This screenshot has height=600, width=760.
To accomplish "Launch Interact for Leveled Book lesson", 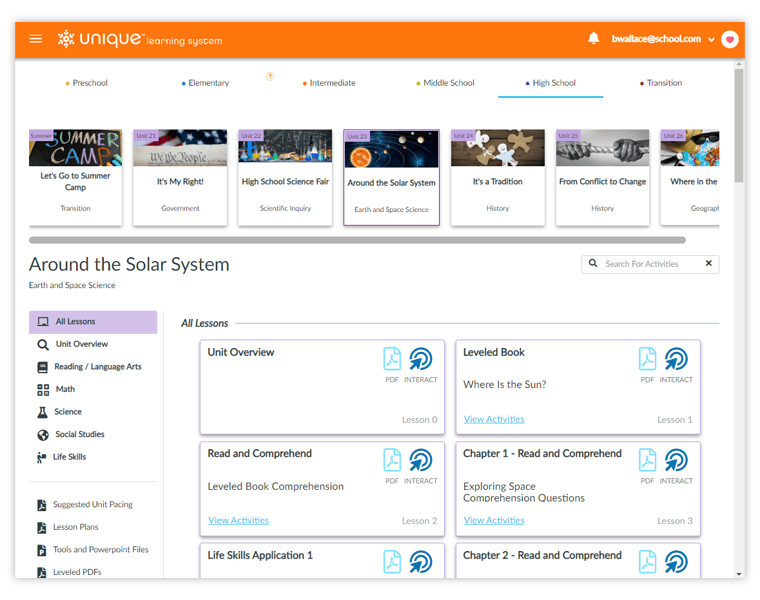I will pyautogui.click(x=676, y=359).
